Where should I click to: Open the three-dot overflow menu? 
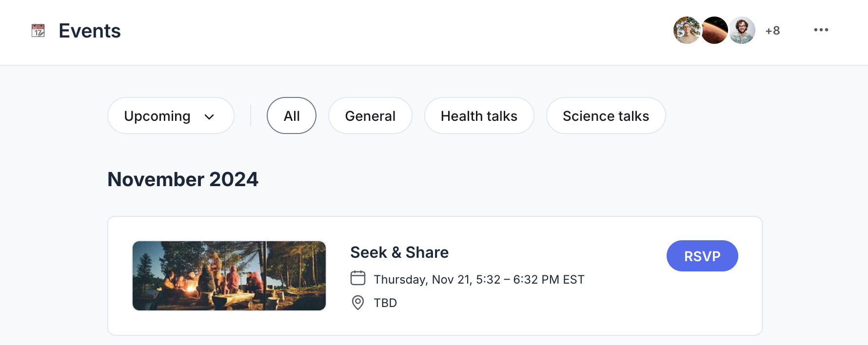pos(821,30)
